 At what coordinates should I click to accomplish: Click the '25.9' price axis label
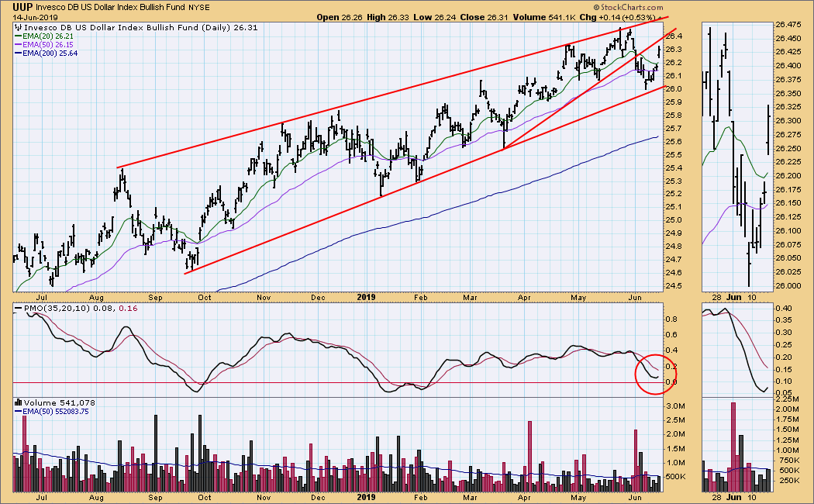click(x=674, y=102)
